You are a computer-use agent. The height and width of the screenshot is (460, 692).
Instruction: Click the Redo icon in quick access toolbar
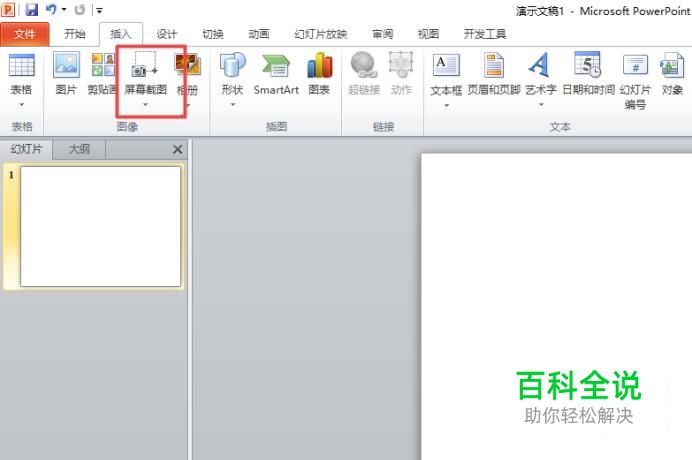[80, 9]
